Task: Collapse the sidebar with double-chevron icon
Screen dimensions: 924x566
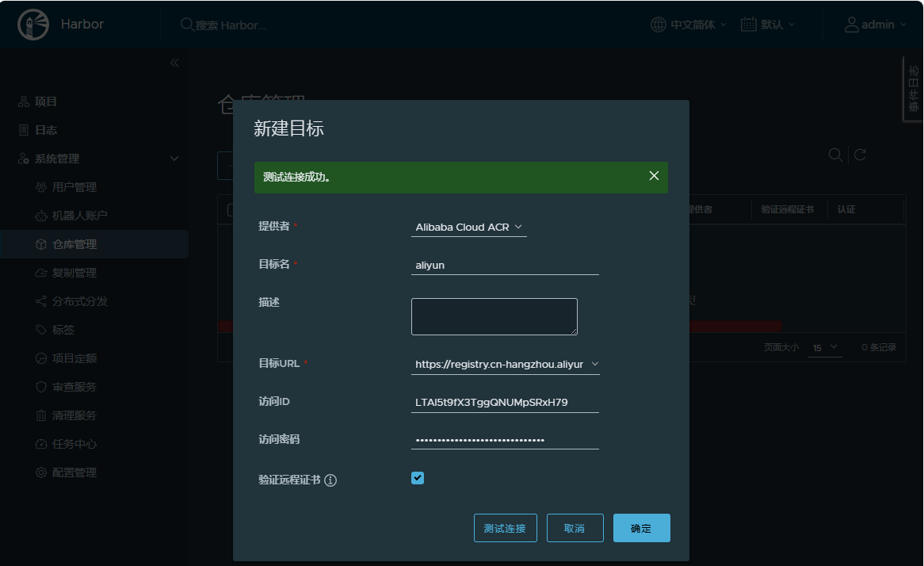Action: coord(174,63)
